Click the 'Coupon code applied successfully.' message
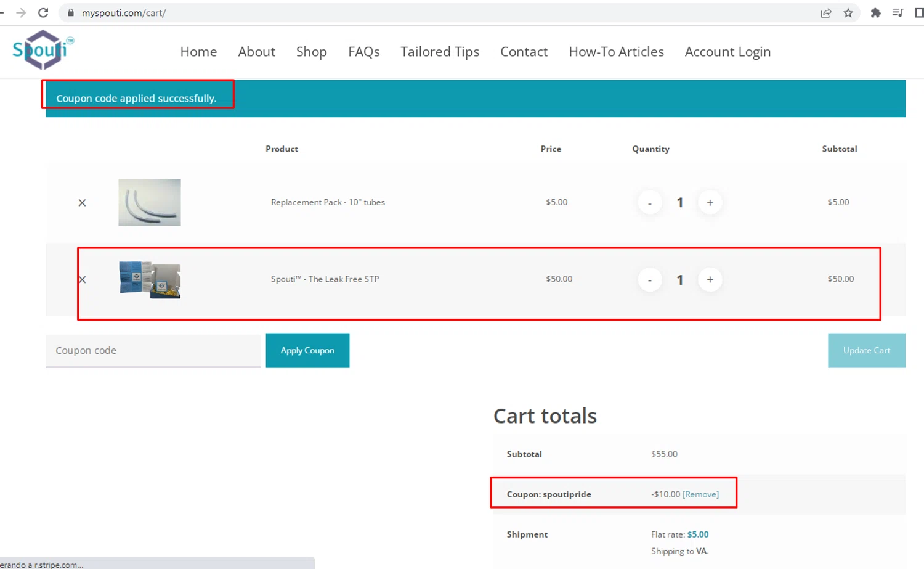The width and height of the screenshot is (924, 569). 136,98
